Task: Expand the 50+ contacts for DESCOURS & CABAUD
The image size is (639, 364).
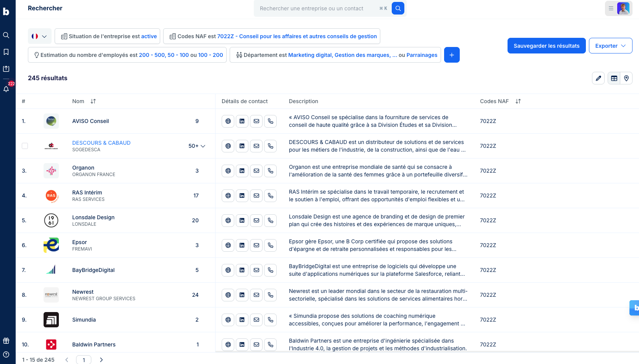Action: pos(197,146)
